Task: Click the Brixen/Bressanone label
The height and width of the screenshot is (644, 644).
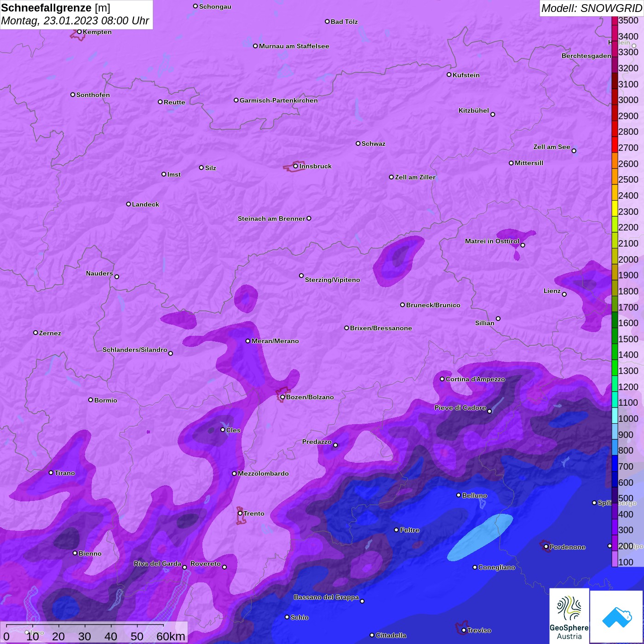Action: tap(381, 328)
